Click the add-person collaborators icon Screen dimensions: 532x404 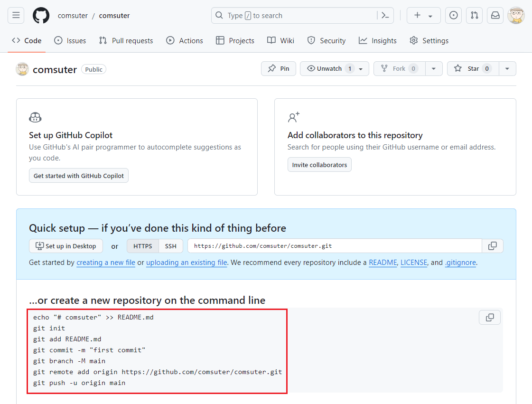tap(294, 117)
